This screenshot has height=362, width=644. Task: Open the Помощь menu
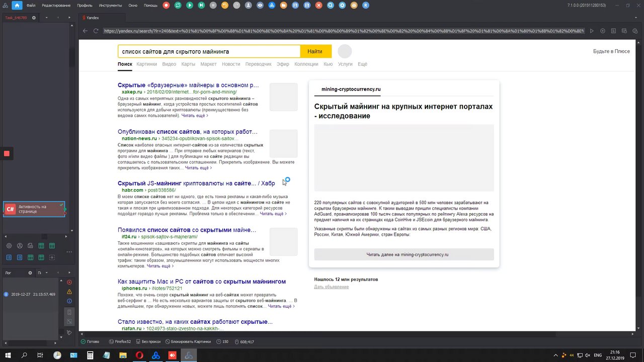coord(150,6)
